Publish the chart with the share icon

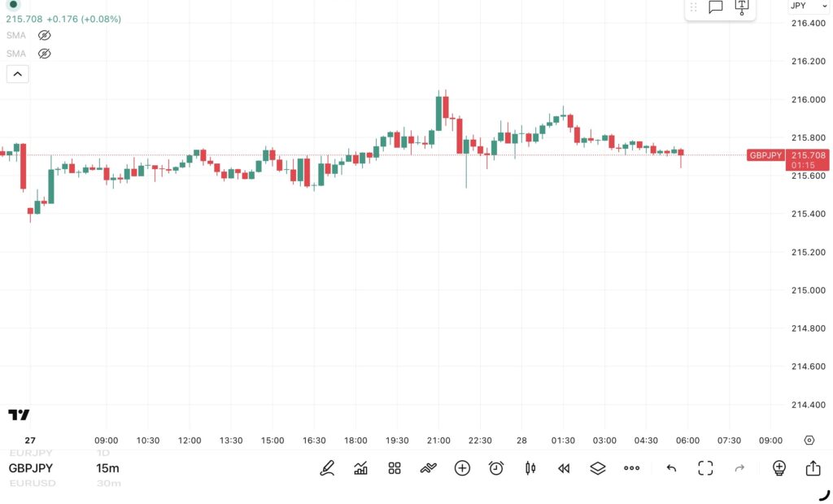[x=813, y=468]
